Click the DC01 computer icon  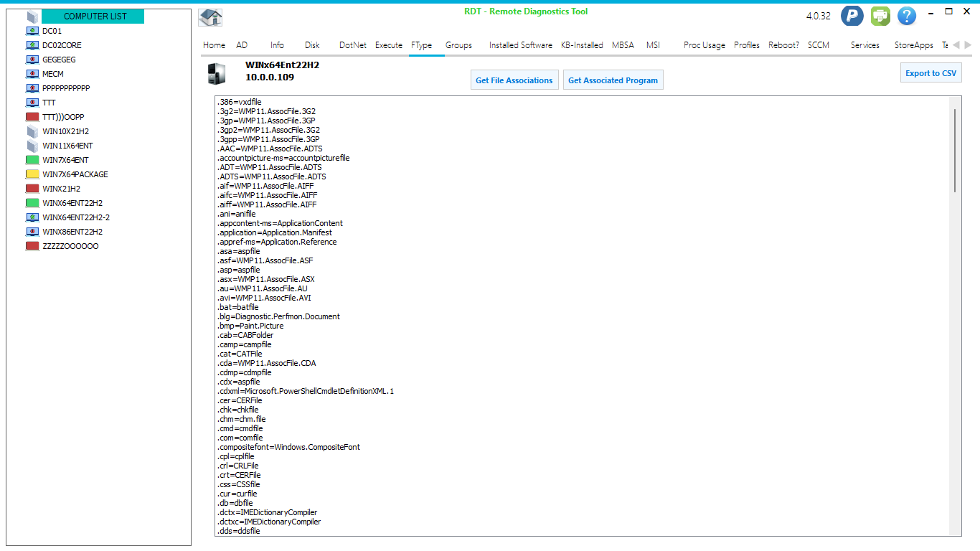(x=32, y=31)
